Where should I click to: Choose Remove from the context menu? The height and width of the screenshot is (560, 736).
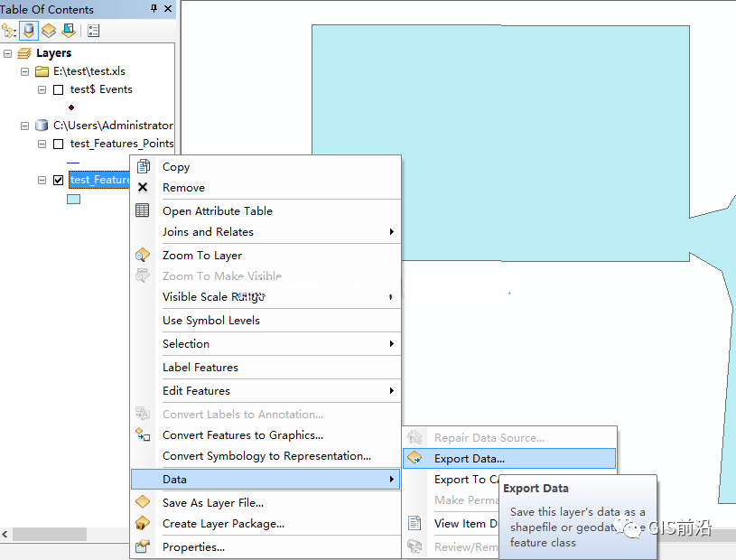[x=266, y=188]
